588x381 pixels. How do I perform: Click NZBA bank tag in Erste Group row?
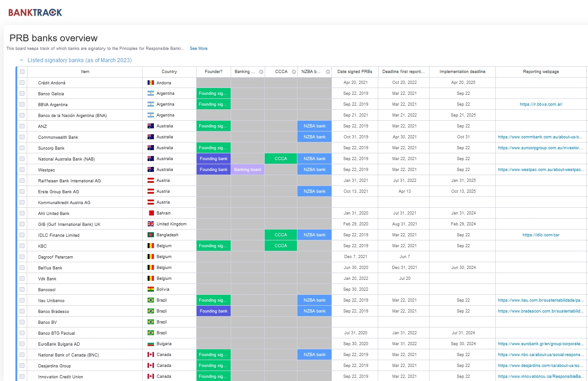pyautogui.click(x=315, y=191)
